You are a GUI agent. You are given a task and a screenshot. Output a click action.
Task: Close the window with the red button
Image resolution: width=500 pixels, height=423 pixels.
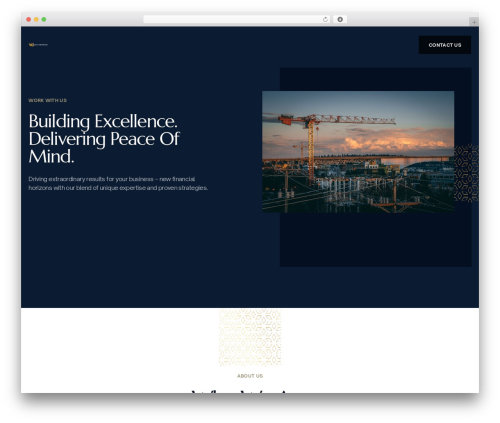point(29,20)
